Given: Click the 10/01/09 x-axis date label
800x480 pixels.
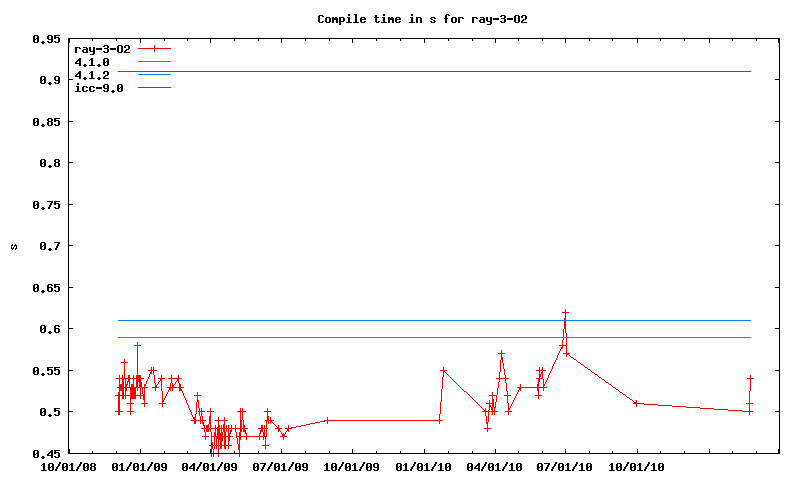Looking at the screenshot, I should 352,466.
